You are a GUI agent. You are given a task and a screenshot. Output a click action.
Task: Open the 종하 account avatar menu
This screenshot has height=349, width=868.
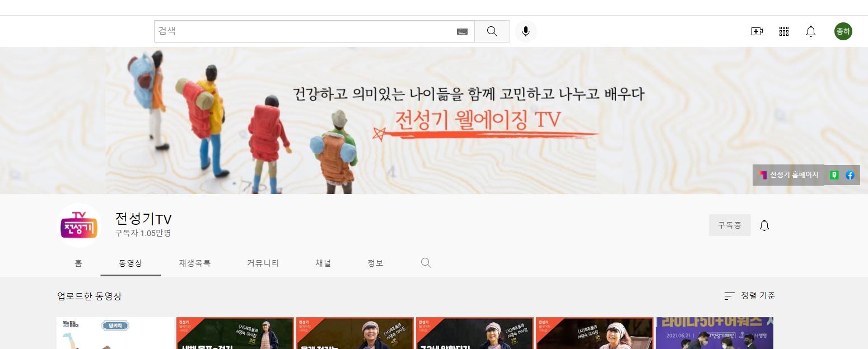843,31
